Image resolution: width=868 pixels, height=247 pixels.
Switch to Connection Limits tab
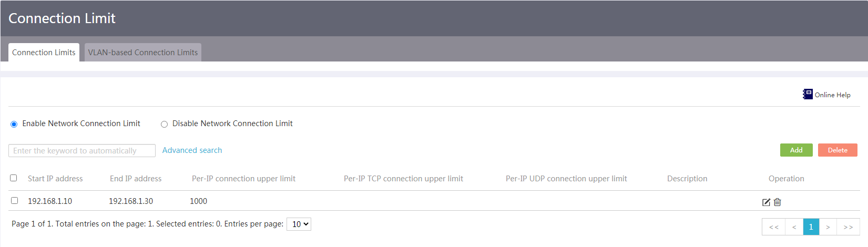coord(44,52)
